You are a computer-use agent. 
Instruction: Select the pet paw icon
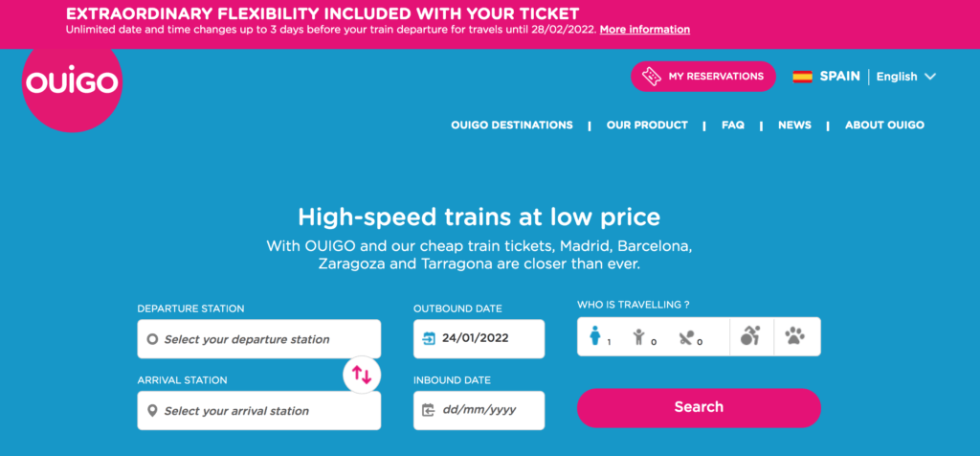[x=795, y=336]
